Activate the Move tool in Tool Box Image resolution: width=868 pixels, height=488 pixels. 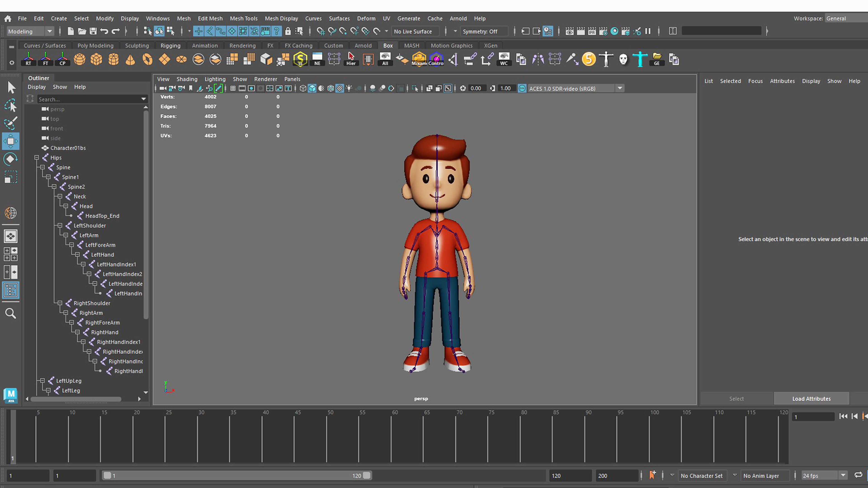[x=11, y=141]
